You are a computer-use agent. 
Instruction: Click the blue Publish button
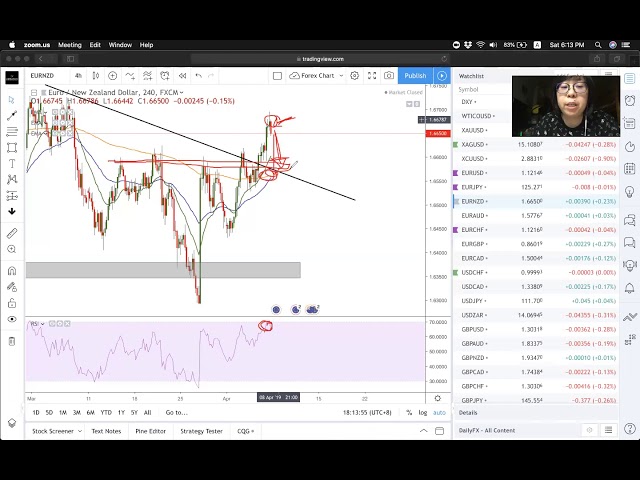pos(415,76)
